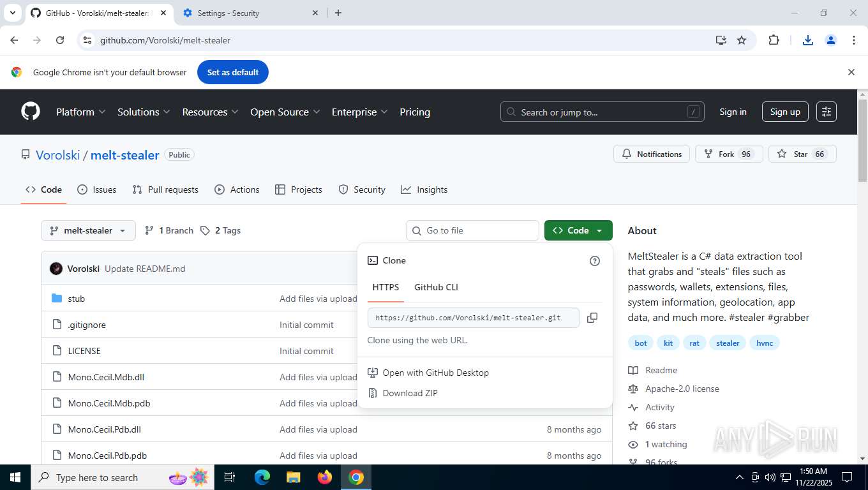The image size is (868, 490).
Task: Open the Pricing link
Action: point(415,112)
